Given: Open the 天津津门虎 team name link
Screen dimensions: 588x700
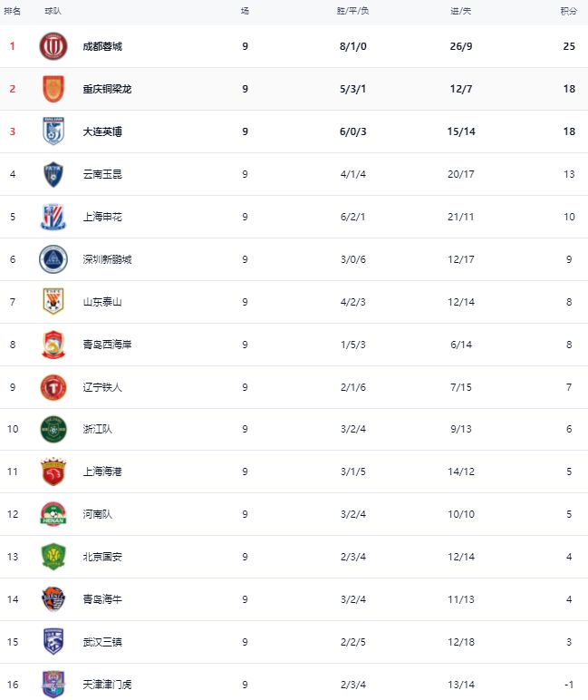Looking at the screenshot, I should (x=107, y=685).
